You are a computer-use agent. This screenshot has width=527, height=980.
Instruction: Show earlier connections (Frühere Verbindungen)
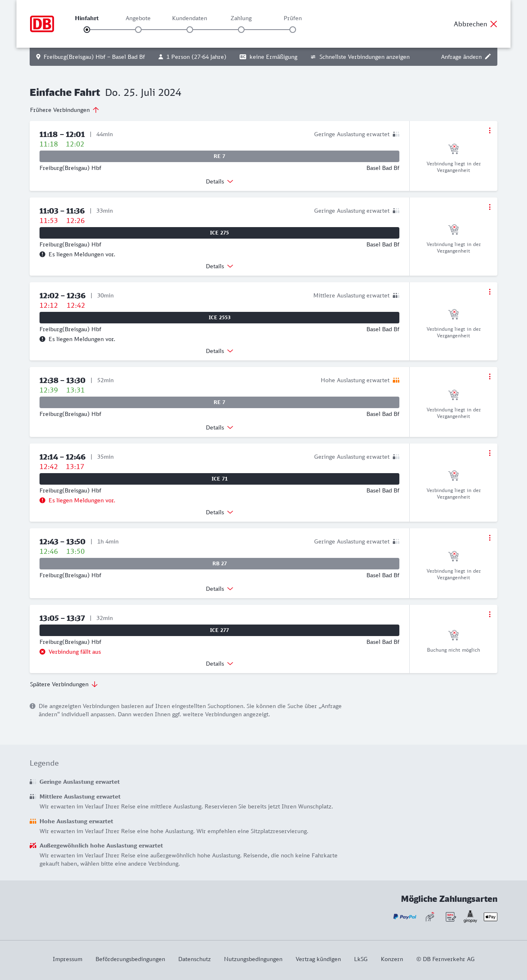click(64, 110)
